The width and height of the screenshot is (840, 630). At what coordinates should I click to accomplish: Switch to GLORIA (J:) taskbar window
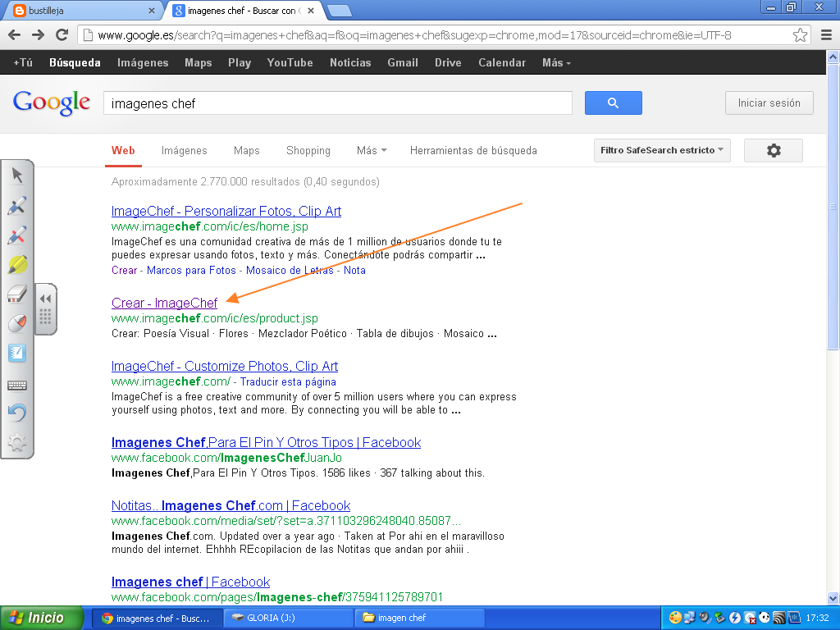[288, 618]
